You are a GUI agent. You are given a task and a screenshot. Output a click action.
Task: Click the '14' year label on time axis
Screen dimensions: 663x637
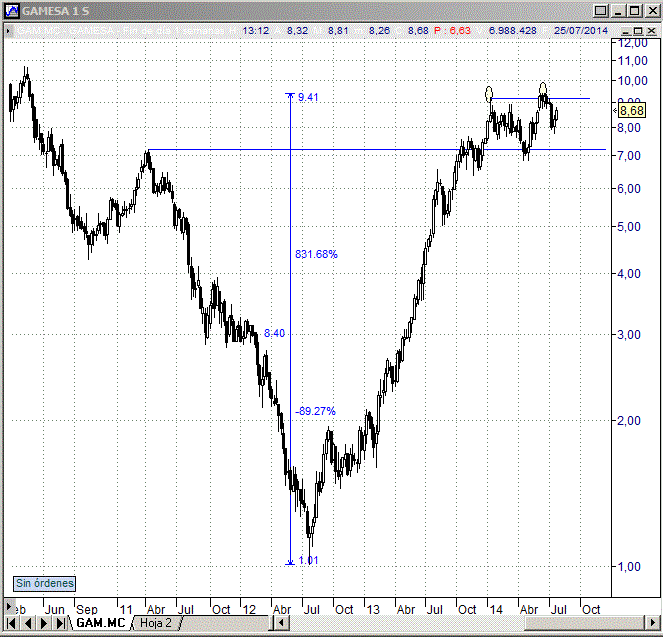(x=496, y=610)
